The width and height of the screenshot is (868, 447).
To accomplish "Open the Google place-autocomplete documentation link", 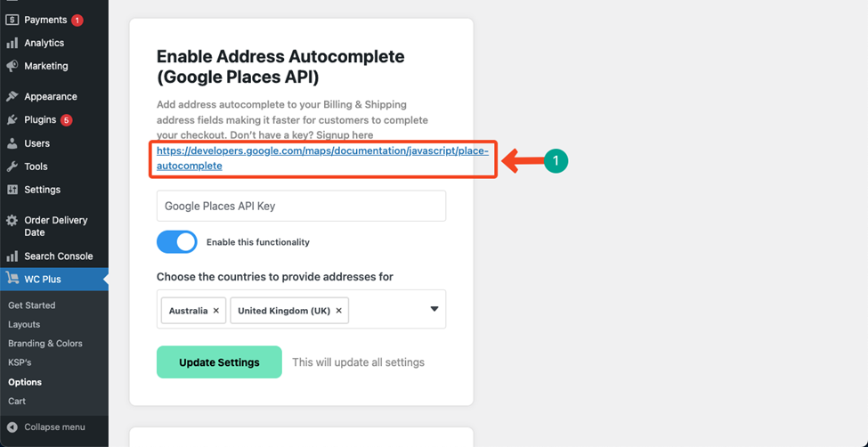I will pos(323,158).
